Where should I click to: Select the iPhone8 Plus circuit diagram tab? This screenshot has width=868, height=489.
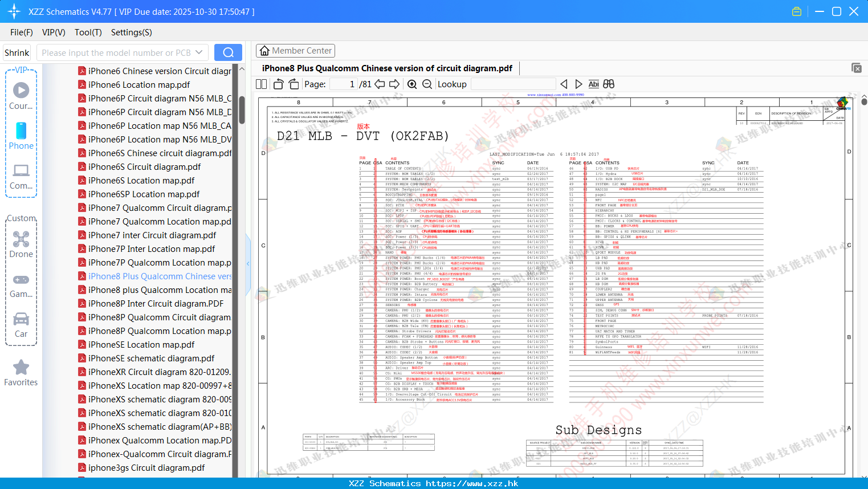point(387,68)
